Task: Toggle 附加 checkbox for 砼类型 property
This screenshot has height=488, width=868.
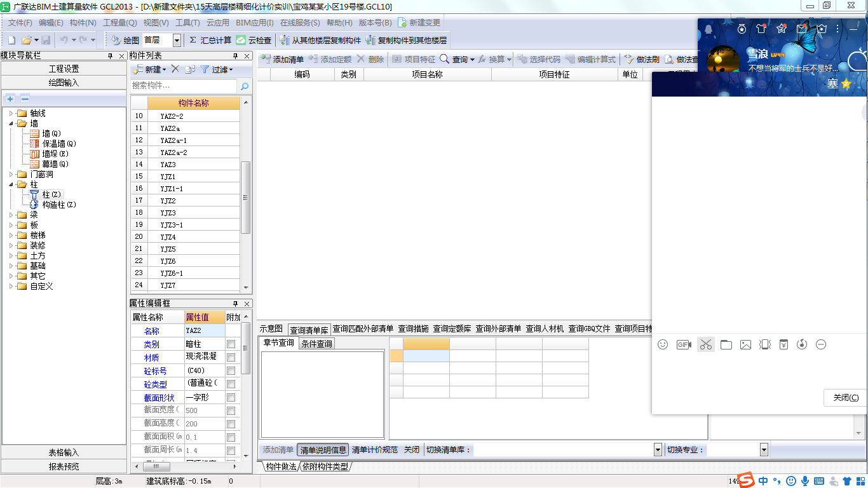Action: 231,384
